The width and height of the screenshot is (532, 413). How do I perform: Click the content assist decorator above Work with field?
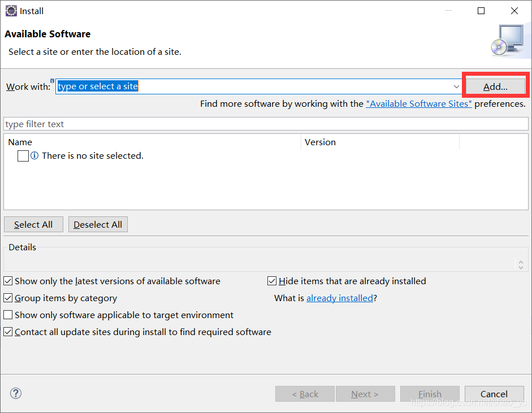tap(52, 80)
